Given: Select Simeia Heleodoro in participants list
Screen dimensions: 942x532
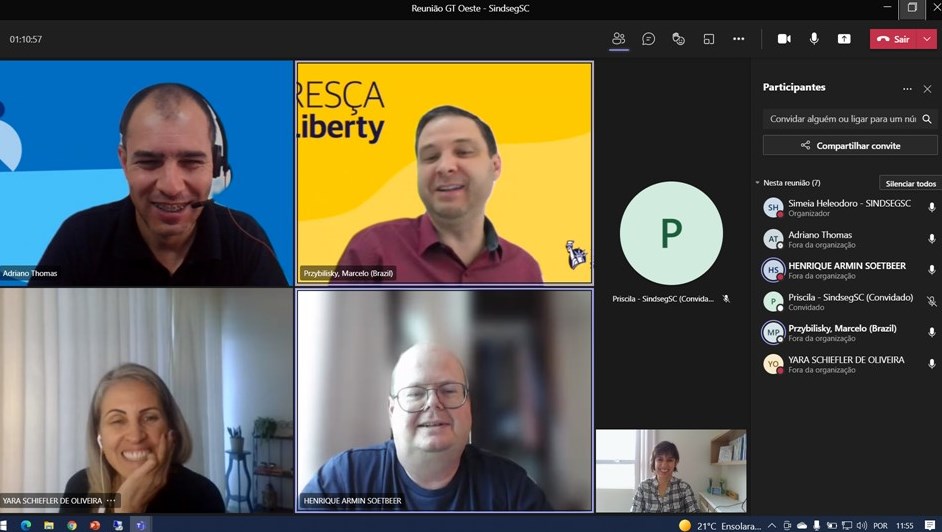Looking at the screenshot, I should (x=848, y=207).
